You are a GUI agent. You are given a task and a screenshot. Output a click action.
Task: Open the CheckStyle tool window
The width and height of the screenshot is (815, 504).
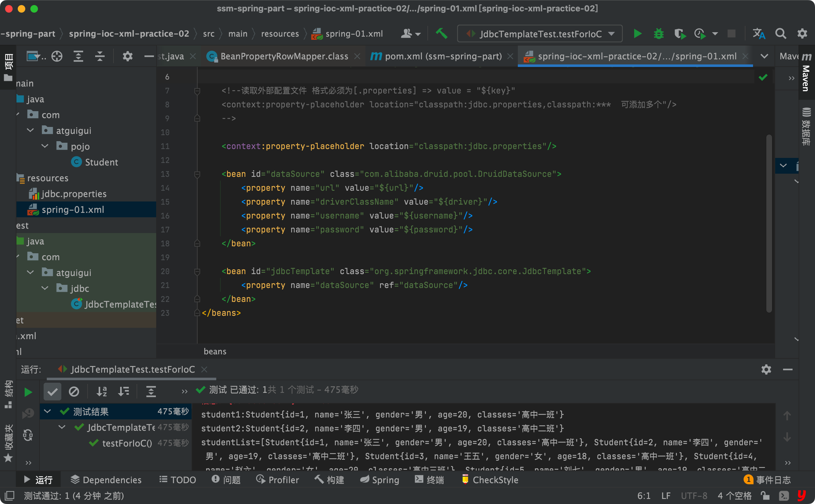490,480
